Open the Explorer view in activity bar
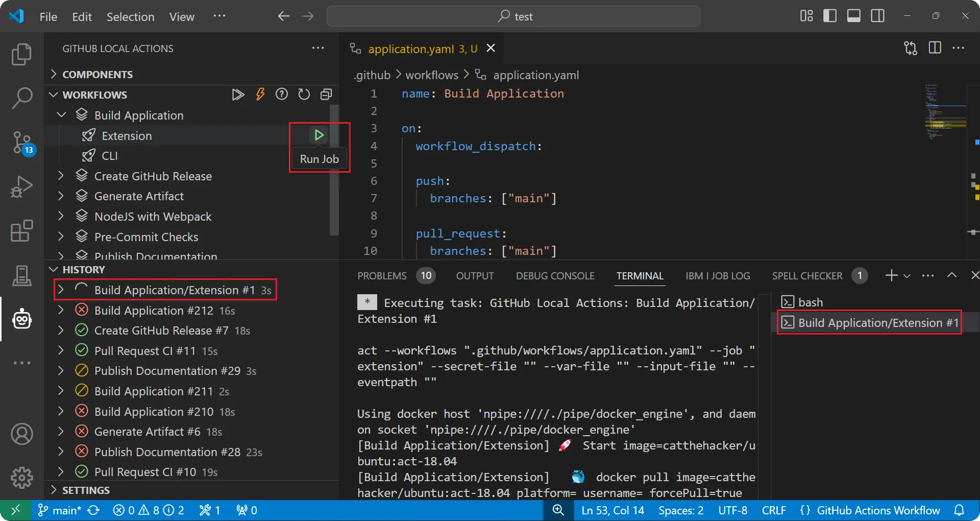 (x=21, y=55)
